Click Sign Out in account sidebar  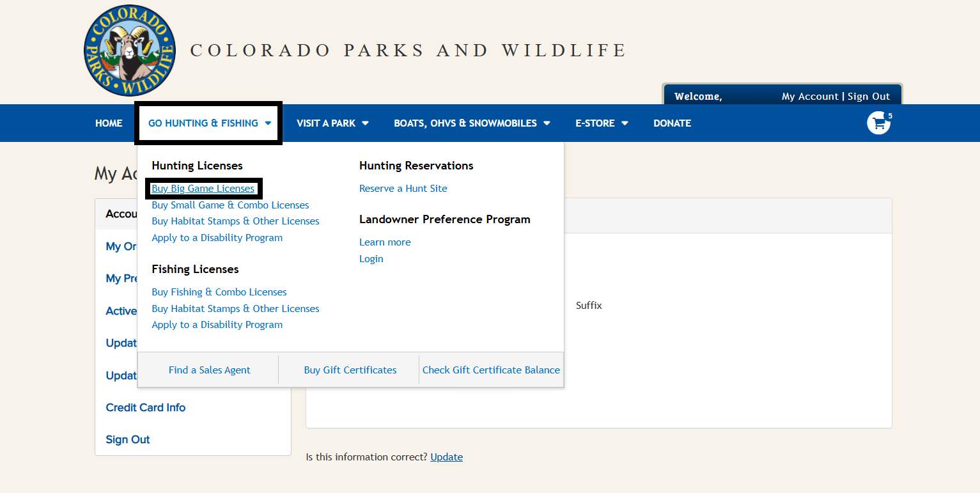click(128, 440)
